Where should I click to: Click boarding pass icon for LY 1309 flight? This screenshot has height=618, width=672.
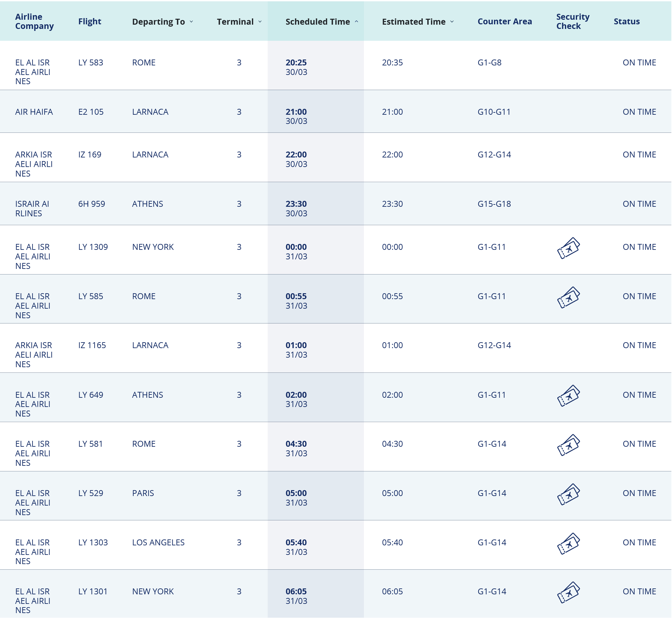pyautogui.click(x=569, y=248)
